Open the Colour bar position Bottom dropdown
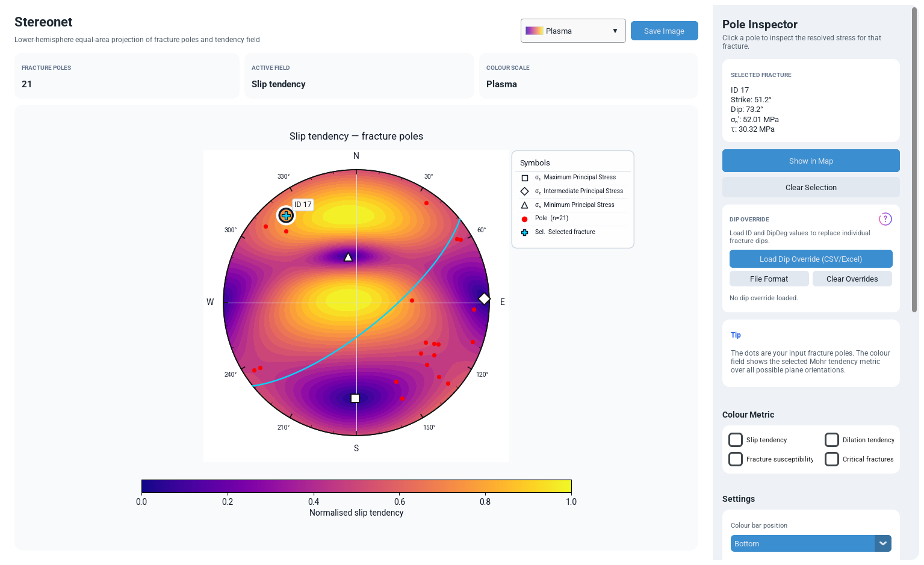The width and height of the screenshot is (924, 565). point(811,543)
